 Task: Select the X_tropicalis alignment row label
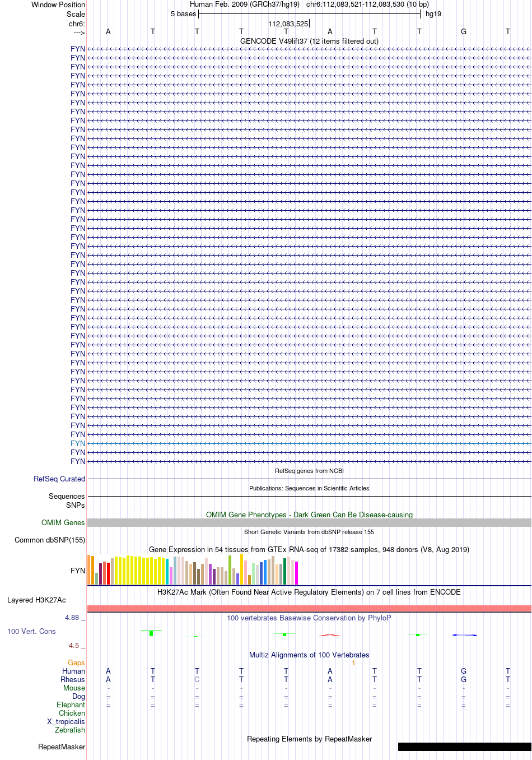(x=66, y=721)
